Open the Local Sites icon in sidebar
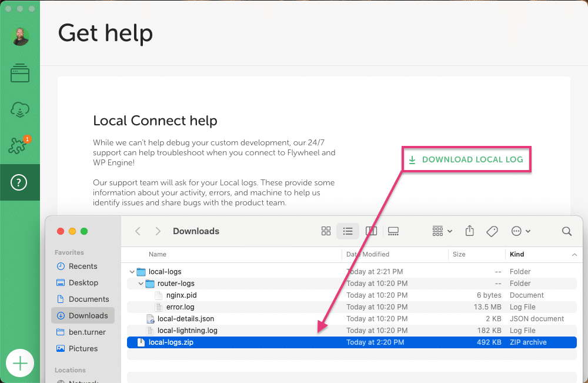 click(20, 73)
